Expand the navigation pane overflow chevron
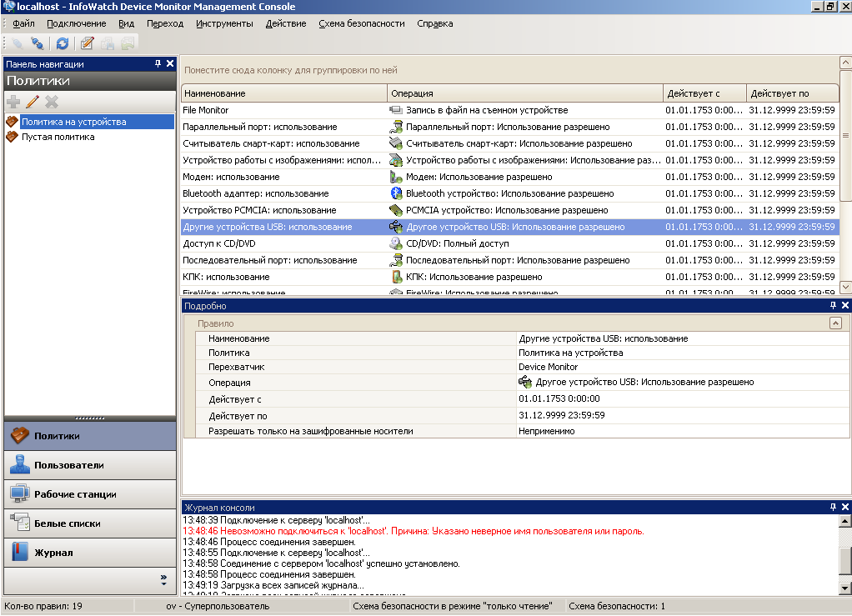 pyautogui.click(x=163, y=578)
